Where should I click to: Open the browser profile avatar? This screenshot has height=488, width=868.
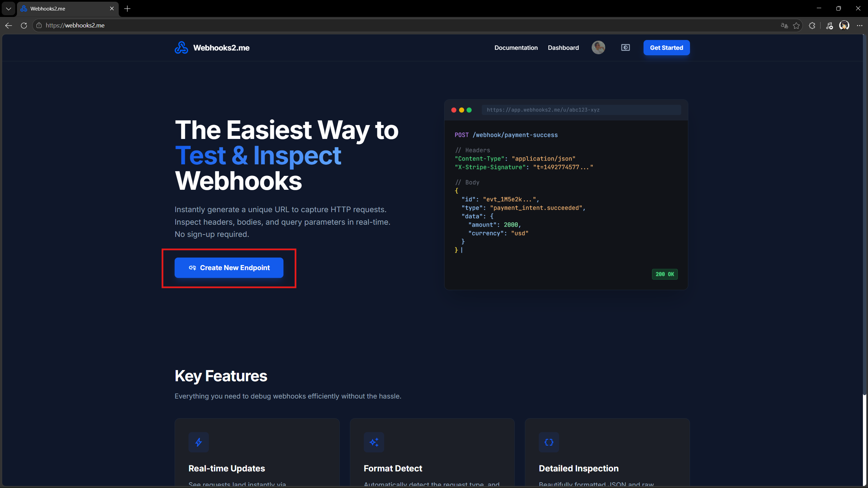844,25
